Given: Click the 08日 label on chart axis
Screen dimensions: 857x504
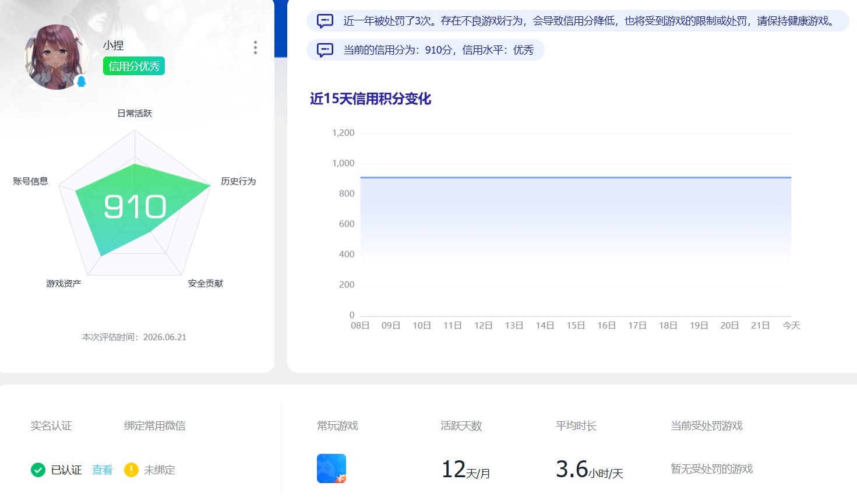Looking at the screenshot, I should pyautogui.click(x=360, y=325).
